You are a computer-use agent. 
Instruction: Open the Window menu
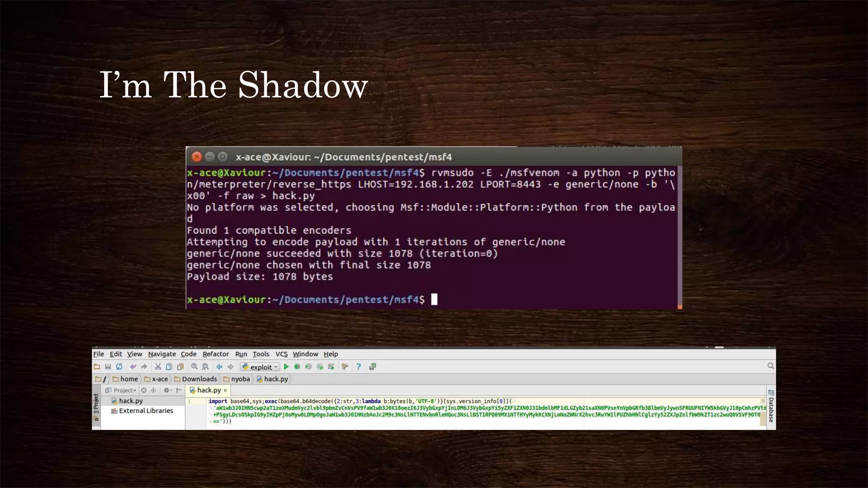306,354
